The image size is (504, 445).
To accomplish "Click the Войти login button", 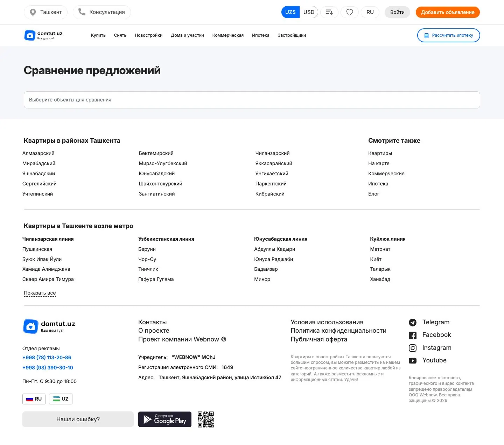I will pos(397,12).
